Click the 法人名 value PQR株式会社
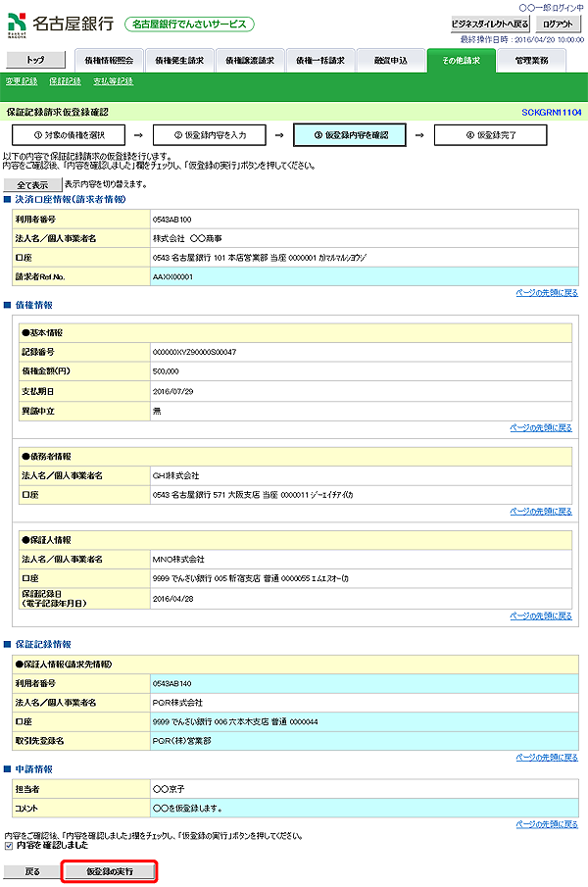 pyautogui.click(x=177, y=703)
